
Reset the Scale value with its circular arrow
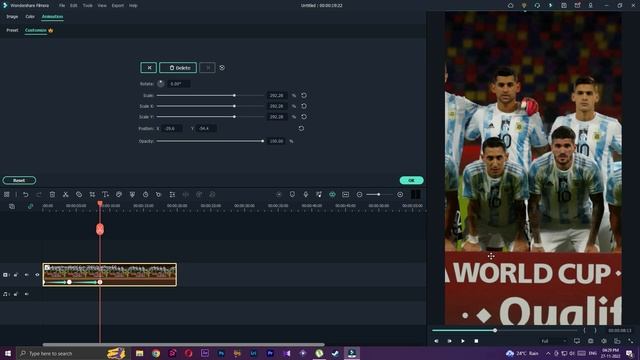pyautogui.click(x=304, y=95)
